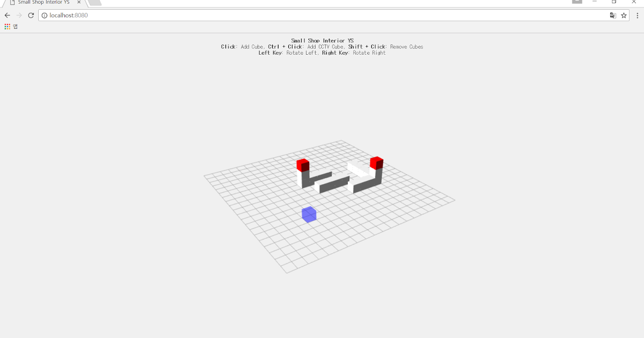Select the Small Shop Interior YS tab
The image size is (644, 338).
[44, 2]
